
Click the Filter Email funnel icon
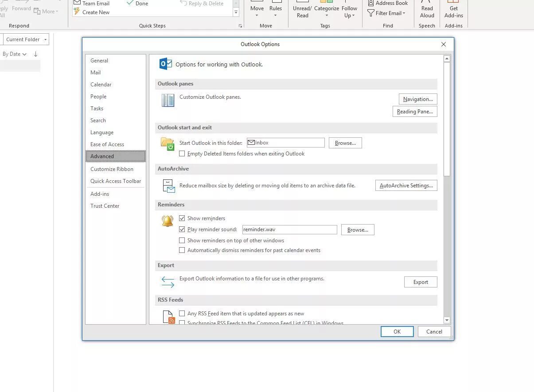coord(371,13)
